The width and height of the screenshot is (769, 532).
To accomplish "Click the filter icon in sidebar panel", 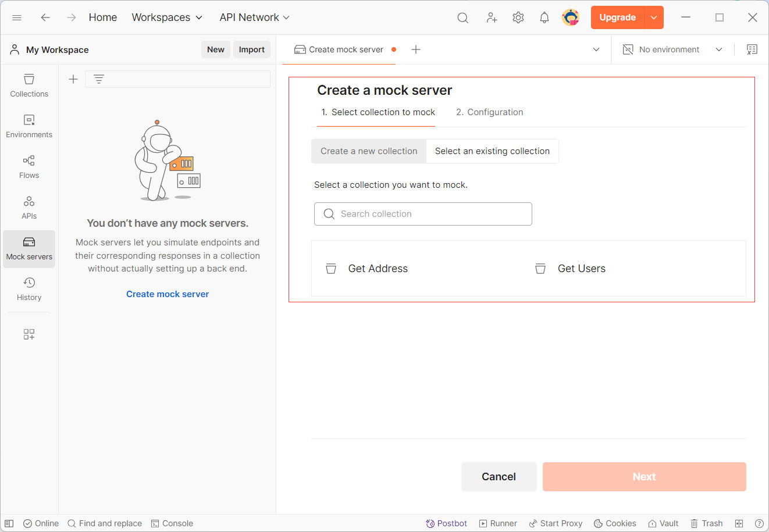I will coord(99,79).
